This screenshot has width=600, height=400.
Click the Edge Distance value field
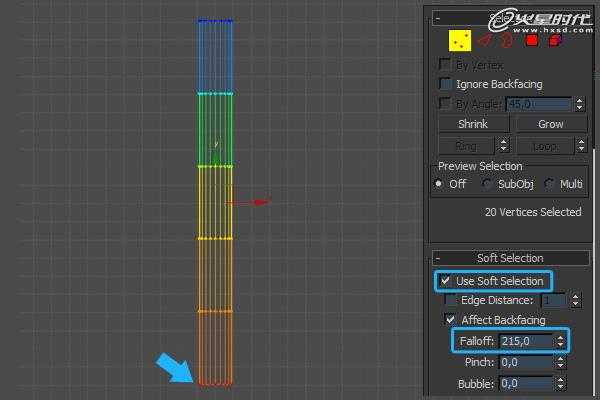point(554,300)
